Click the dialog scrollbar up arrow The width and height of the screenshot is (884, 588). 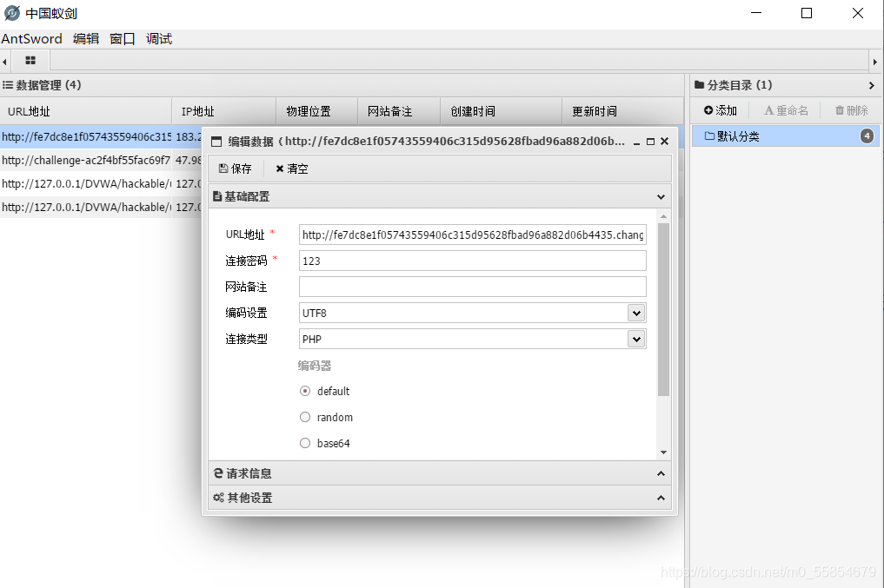[663, 216]
